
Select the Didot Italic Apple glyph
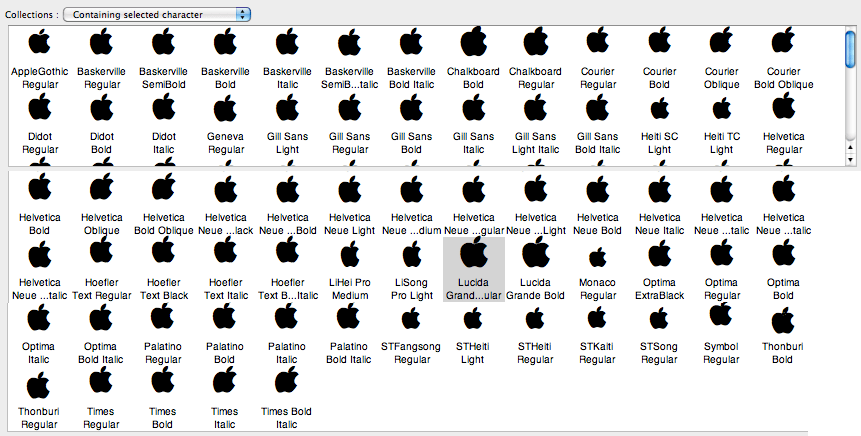[x=164, y=108]
